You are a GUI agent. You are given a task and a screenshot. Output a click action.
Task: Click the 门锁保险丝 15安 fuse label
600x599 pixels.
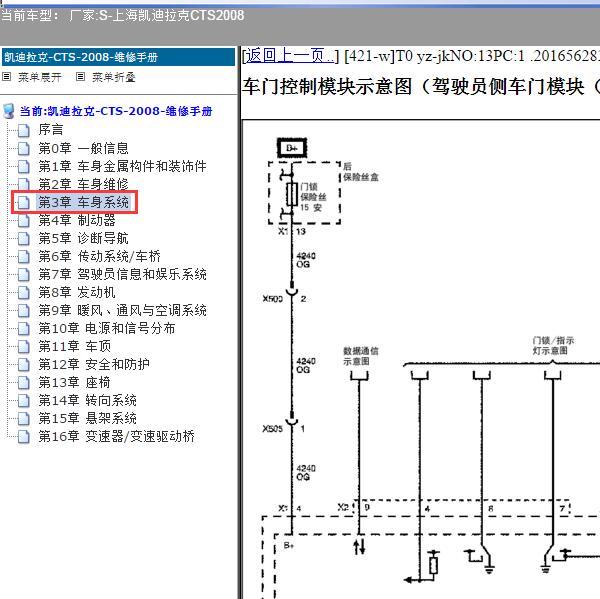point(313,197)
